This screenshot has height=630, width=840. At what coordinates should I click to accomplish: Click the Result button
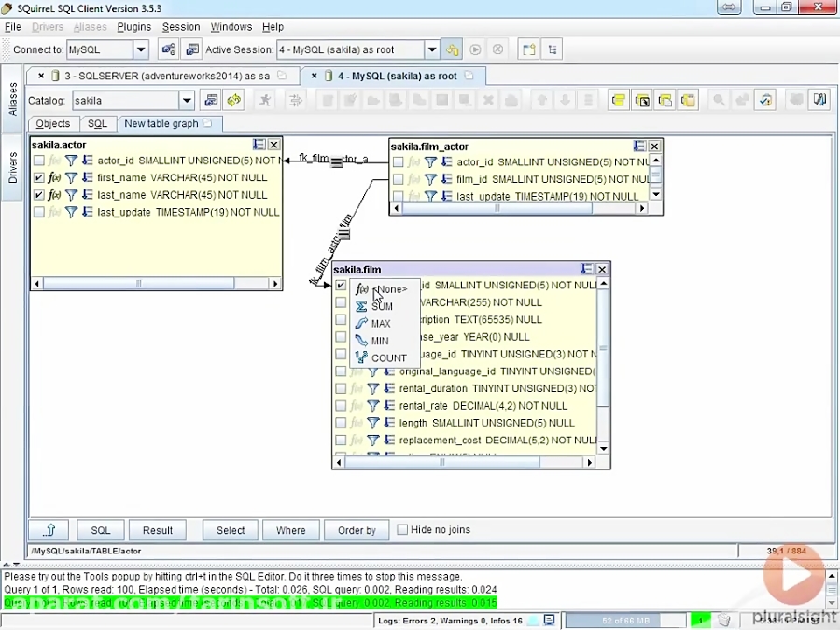click(x=158, y=530)
